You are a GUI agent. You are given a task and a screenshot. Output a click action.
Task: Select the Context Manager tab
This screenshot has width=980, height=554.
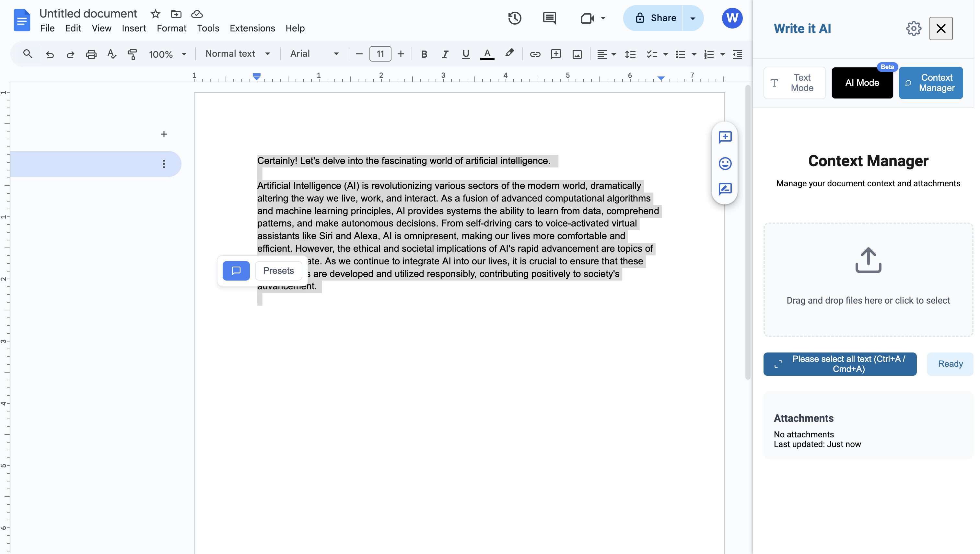[931, 83]
